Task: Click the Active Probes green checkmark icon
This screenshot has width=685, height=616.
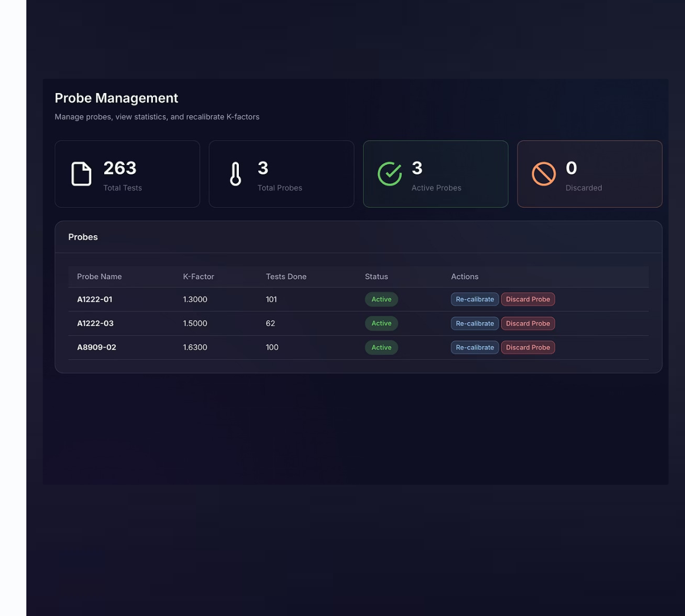Action: point(390,174)
